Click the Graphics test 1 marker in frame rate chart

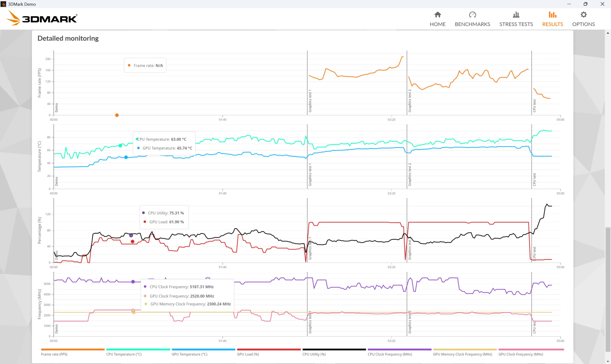(310, 101)
